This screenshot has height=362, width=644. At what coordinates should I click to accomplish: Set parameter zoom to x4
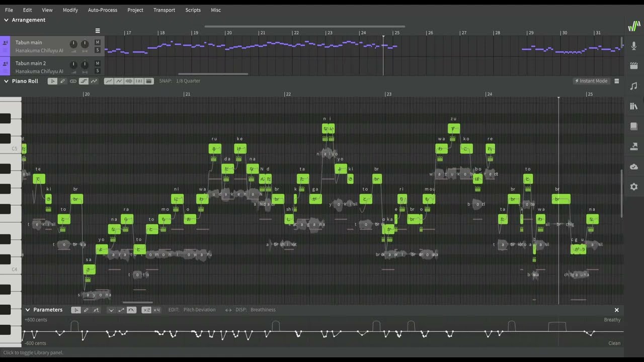click(x=156, y=310)
